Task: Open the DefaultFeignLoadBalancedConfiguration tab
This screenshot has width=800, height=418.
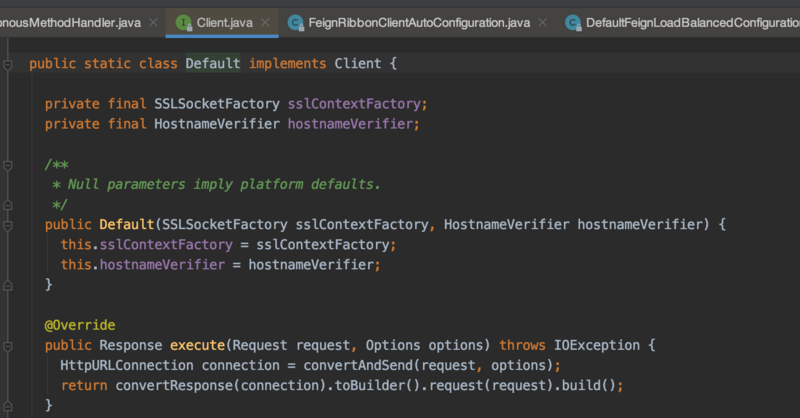Action: pyautogui.click(x=690, y=21)
